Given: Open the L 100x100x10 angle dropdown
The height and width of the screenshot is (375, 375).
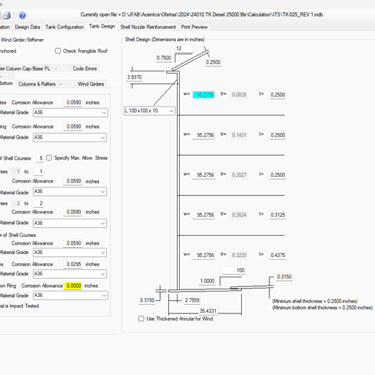Looking at the screenshot, I should [149, 111].
